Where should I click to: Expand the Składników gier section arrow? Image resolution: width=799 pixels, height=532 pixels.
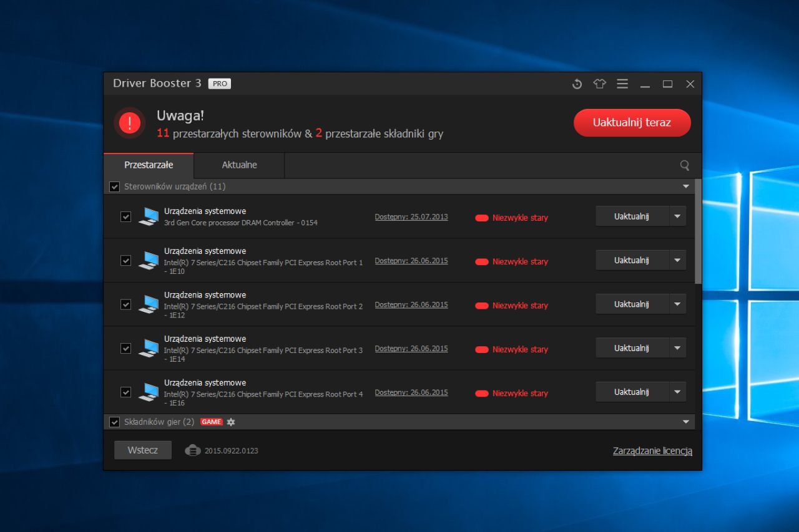tap(686, 422)
